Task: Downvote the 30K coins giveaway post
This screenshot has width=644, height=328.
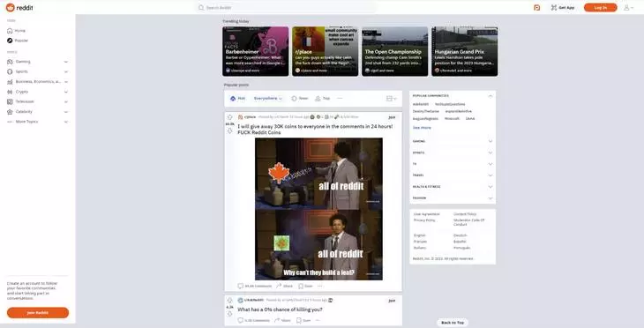Action: 229,130
